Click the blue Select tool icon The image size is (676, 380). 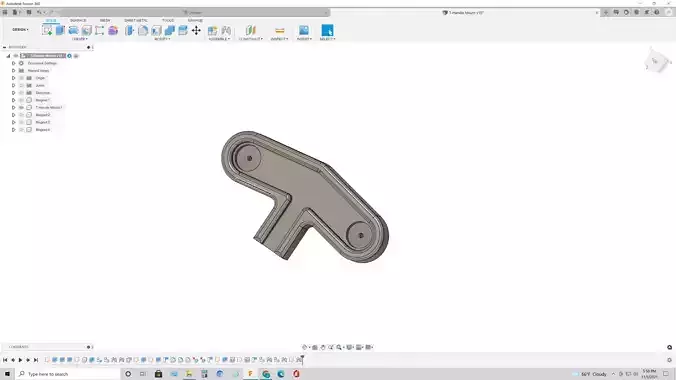pos(327,30)
